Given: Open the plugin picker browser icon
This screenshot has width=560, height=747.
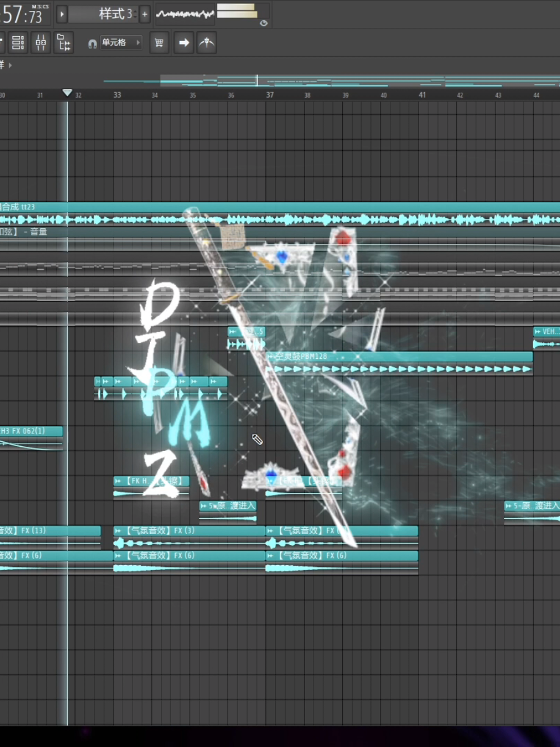Looking at the screenshot, I should pyautogui.click(x=63, y=43).
